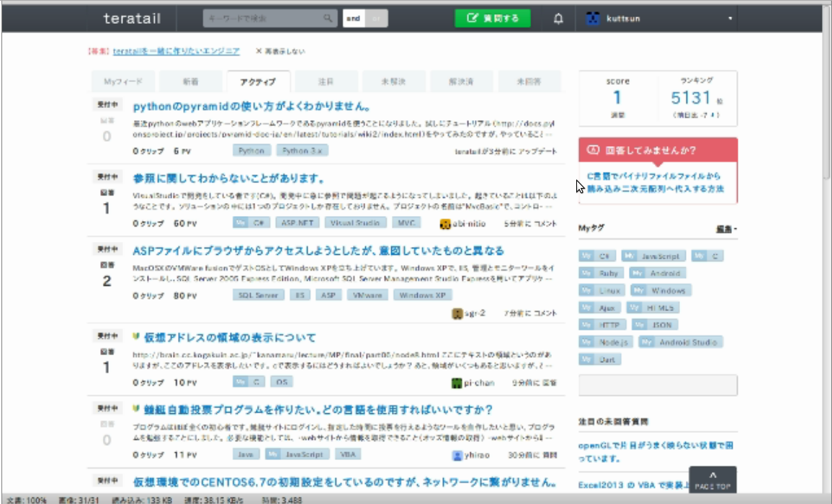Click the VBA tag
This screenshot has height=504, width=832.
click(347, 454)
